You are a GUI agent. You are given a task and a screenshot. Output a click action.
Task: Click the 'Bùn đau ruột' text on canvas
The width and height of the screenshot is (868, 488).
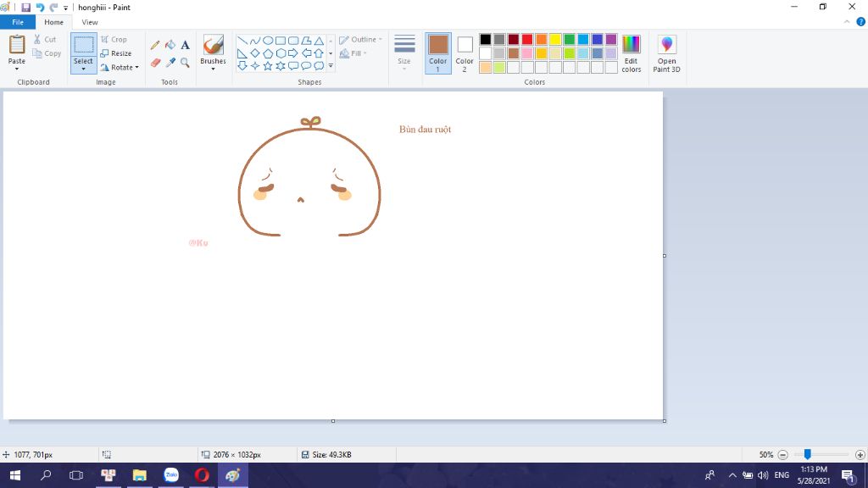coord(426,130)
